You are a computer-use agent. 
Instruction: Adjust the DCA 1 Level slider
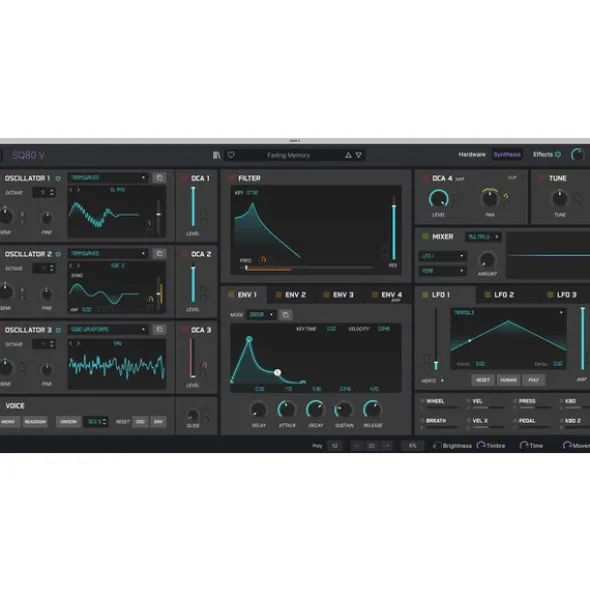[x=193, y=207]
